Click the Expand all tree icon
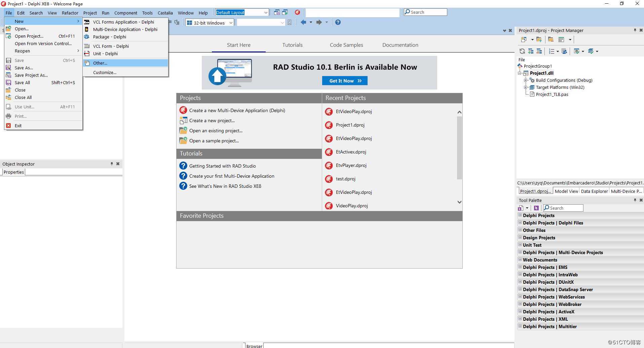Screen dimensions: 644x348 (x=531, y=51)
